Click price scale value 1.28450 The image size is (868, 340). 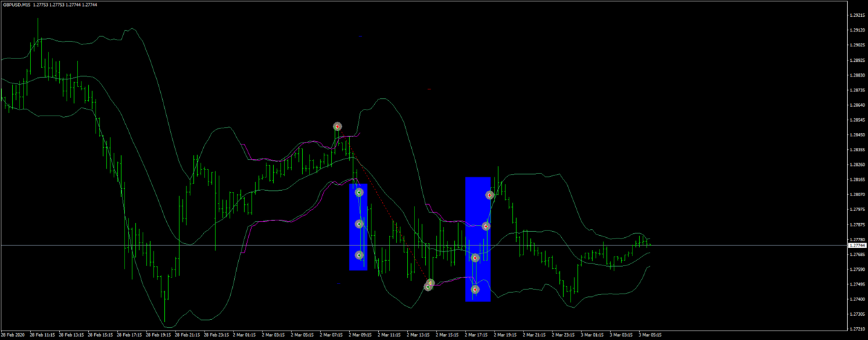pyautogui.click(x=857, y=135)
